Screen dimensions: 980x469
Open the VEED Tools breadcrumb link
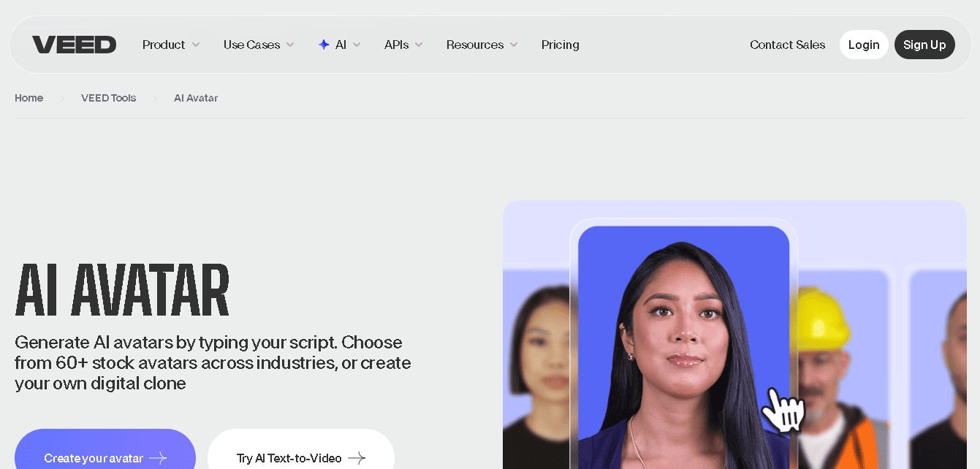[x=108, y=98]
